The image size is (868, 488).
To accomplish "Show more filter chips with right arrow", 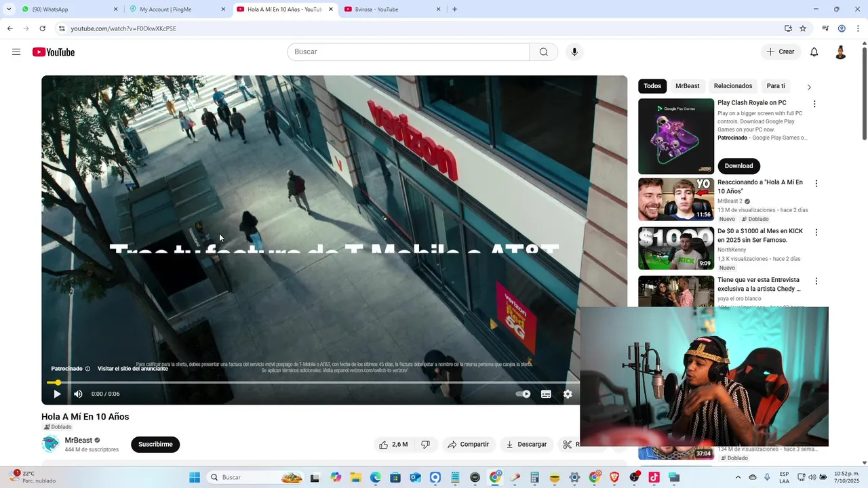I will click(808, 87).
